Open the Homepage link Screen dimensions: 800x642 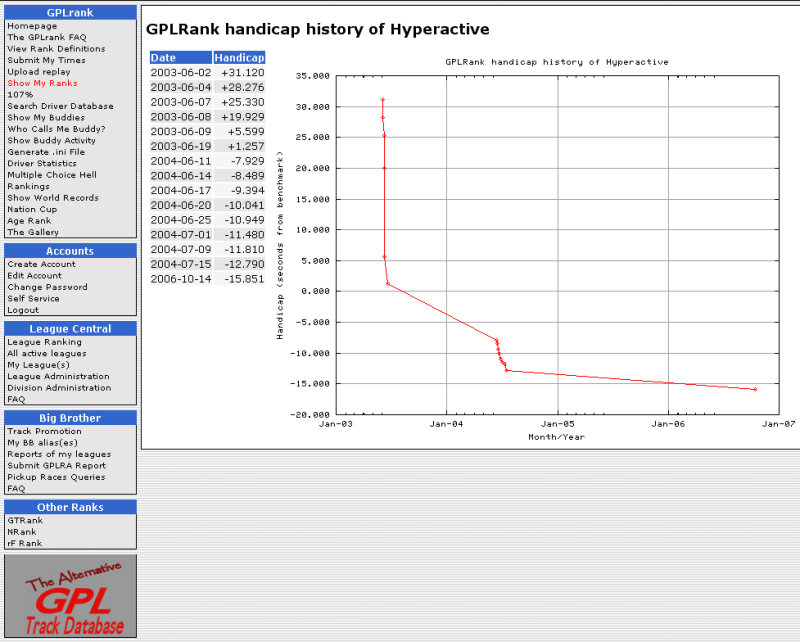pyautogui.click(x=32, y=26)
